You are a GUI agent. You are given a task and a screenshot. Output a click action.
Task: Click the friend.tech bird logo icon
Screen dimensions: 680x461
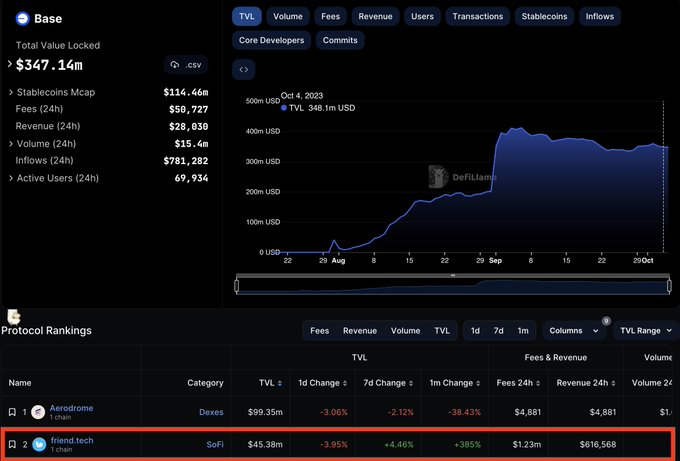(x=38, y=444)
